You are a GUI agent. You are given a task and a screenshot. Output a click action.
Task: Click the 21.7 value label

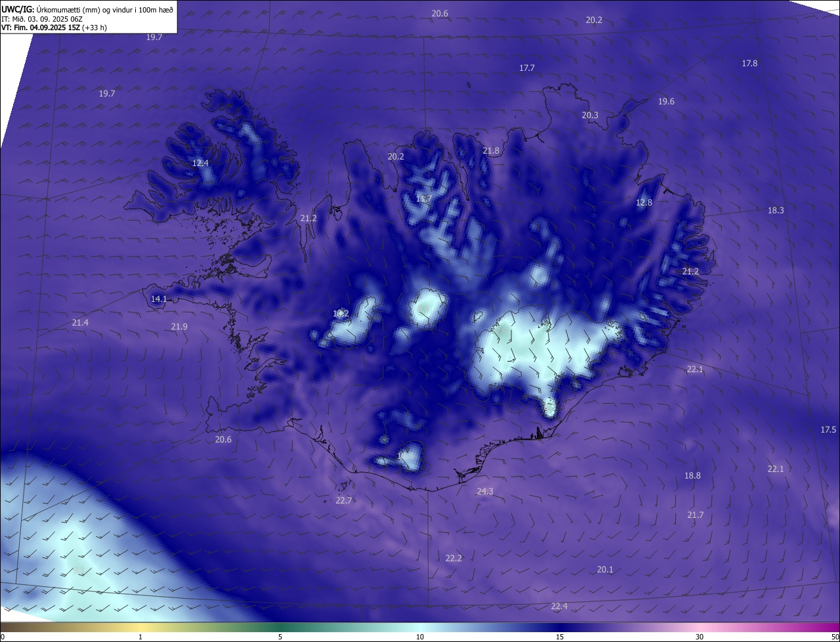tap(695, 515)
